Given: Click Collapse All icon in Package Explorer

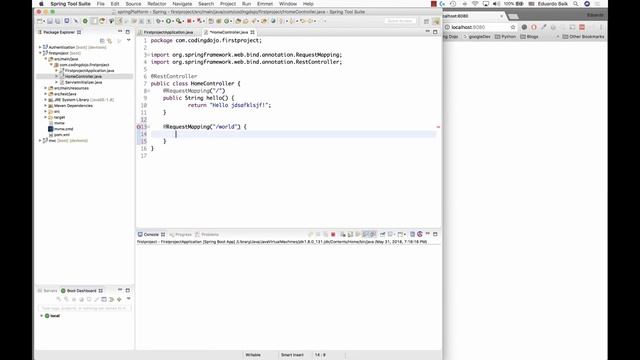Looking at the screenshot, I should 102,41.
